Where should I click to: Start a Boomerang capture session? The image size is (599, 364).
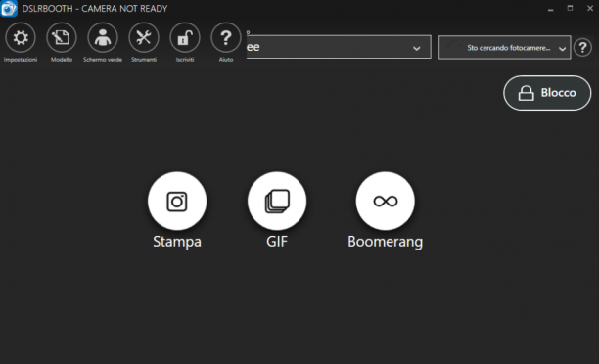(385, 201)
